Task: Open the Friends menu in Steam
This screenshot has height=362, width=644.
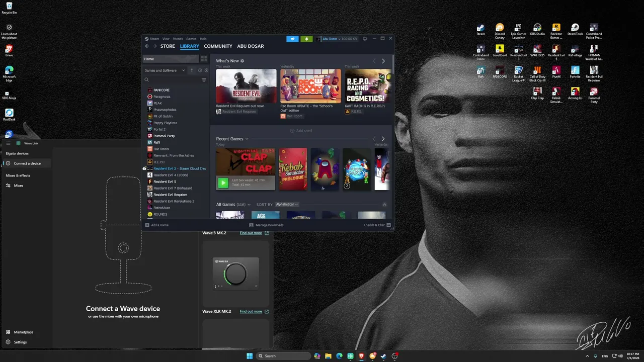Action: tap(178, 39)
